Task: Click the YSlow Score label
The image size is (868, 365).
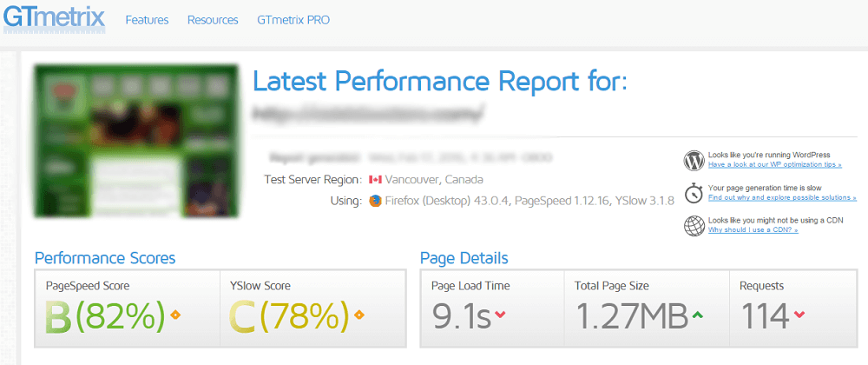Action: (260, 286)
